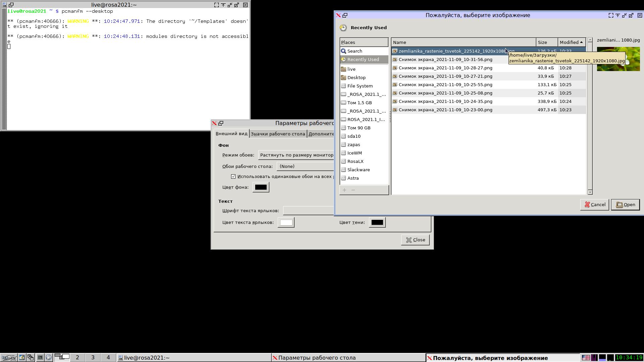This screenshot has height=362, width=644.
Task: Switch to Значки рабочего стола tab
Action: pos(278,134)
